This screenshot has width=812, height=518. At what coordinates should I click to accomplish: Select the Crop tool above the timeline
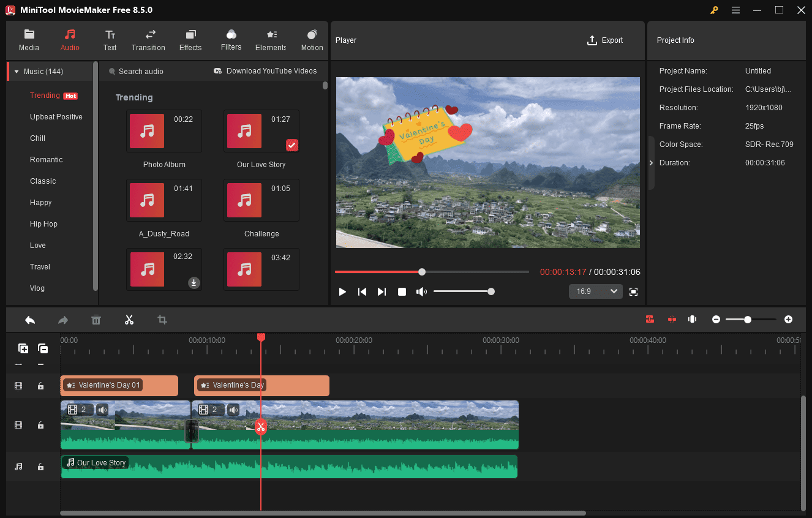click(162, 320)
